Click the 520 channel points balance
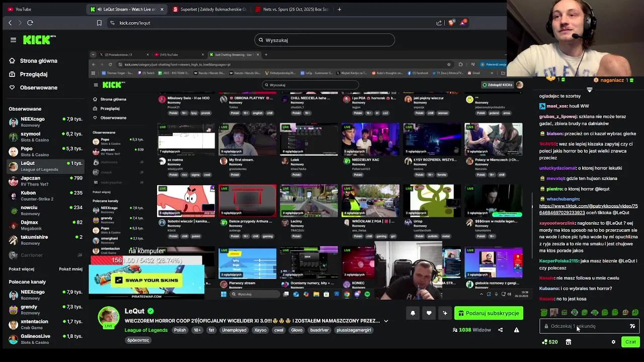Image resolution: width=644 pixels, height=362 pixels. click(x=549, y=342)
